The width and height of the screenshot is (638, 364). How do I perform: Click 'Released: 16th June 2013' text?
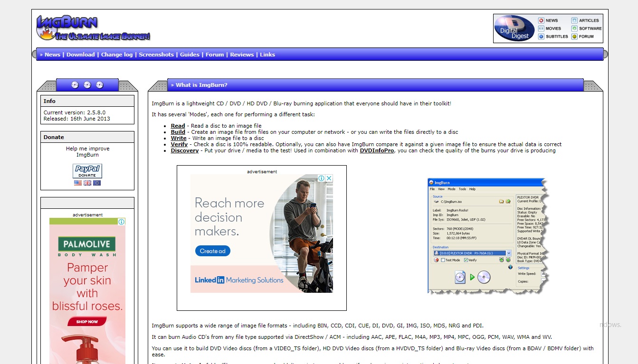(x=76, y=119)
